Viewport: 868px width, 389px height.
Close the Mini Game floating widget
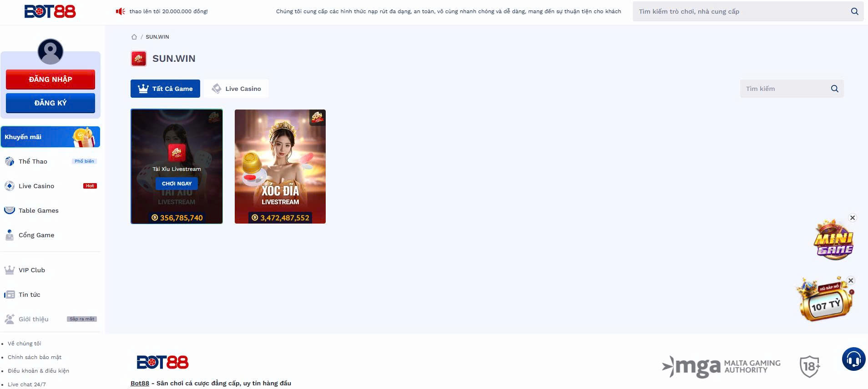[853, 218]
